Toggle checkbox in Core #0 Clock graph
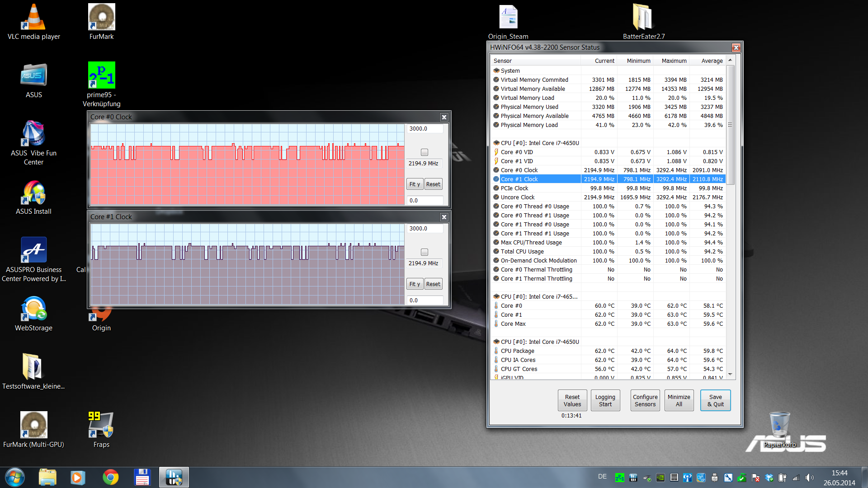868x488 pixels. click(x=424, y=152)
